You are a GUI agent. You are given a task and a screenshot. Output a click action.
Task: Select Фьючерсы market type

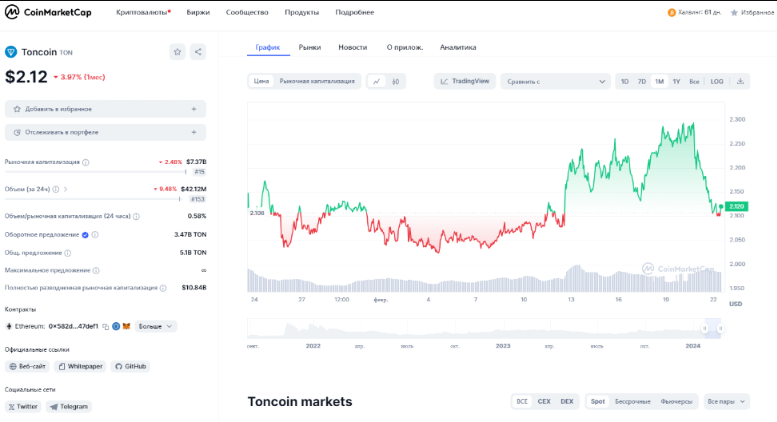(676, 401)
